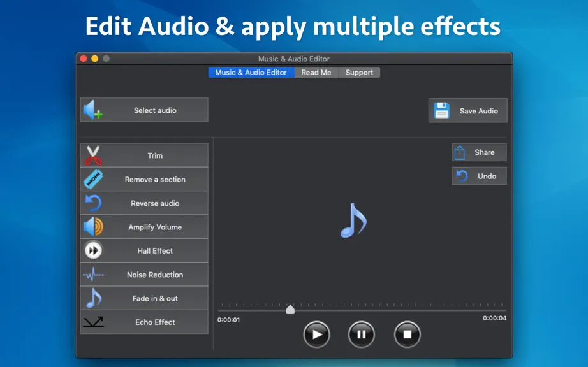Click the razor icon for Remove a section
588x367 pixels.
pos(93,179)
